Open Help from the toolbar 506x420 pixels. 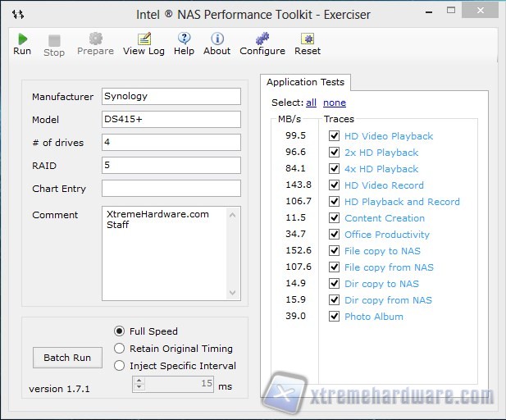click(x=184, y=39)
